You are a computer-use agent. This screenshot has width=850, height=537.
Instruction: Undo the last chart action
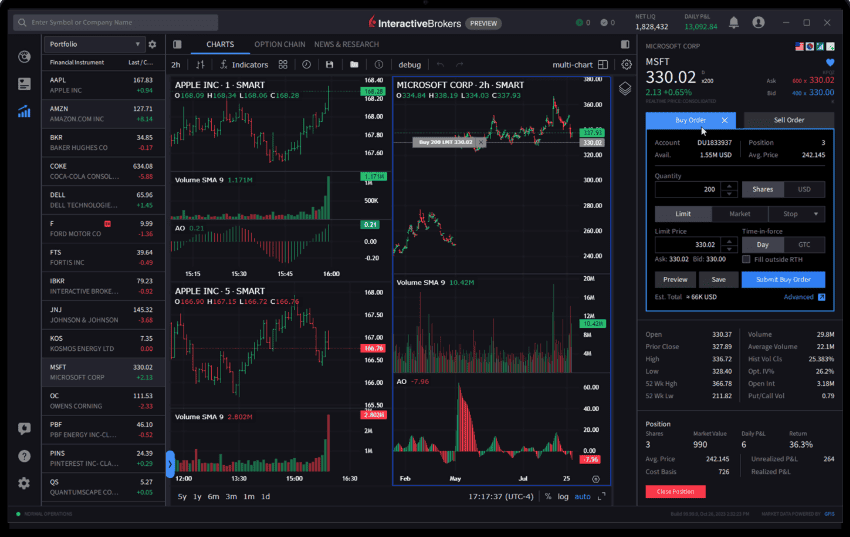440,64
